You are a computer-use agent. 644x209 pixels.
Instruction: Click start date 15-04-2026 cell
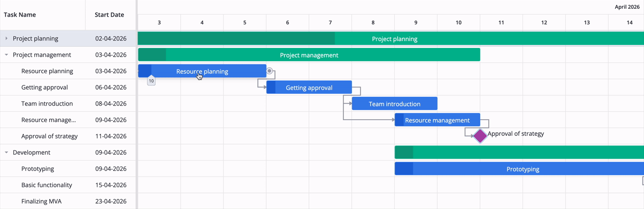pos(111,185)
